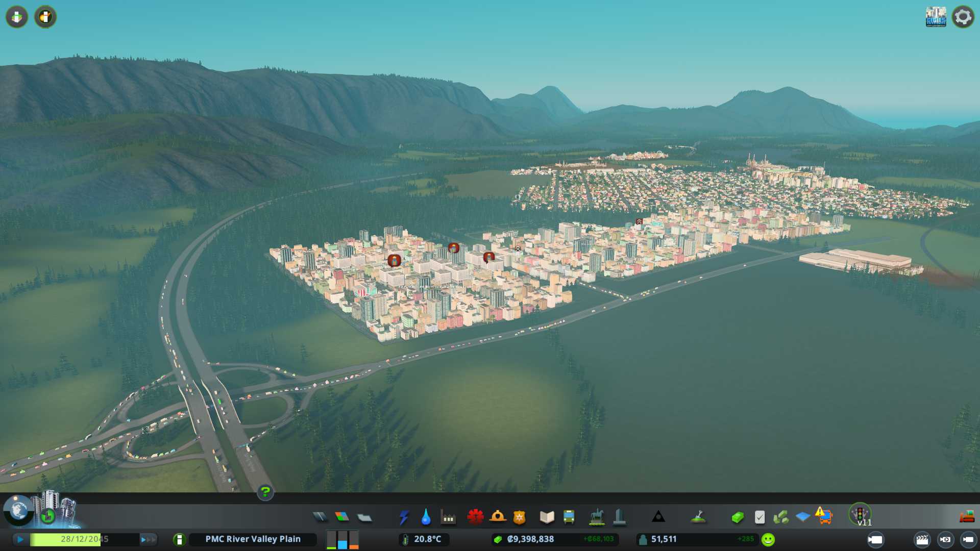
Task: Select the Bulldoze tool
Action: pyautogui.click(x=967, y=517)
